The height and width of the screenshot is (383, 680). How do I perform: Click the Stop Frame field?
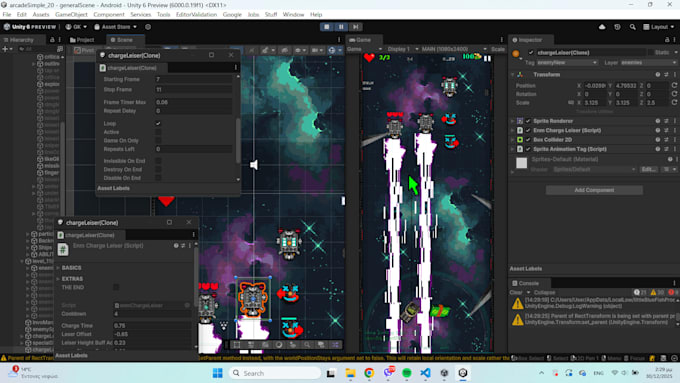pyautogui.click(x=193, y=89)
